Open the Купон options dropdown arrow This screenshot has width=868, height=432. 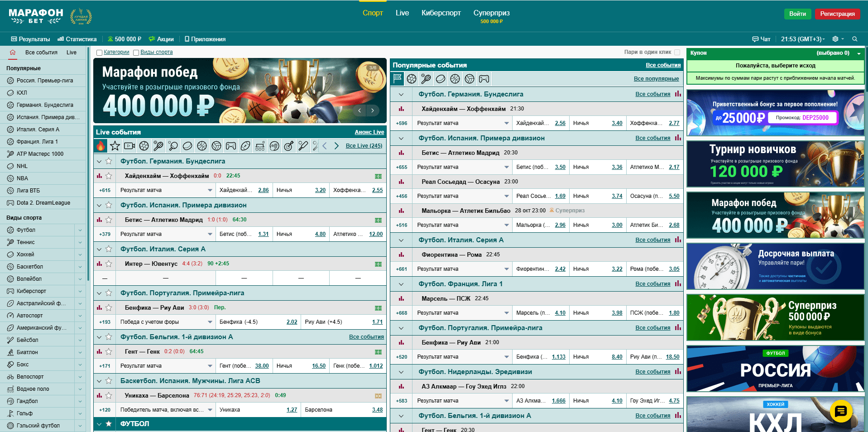(859, 53)
